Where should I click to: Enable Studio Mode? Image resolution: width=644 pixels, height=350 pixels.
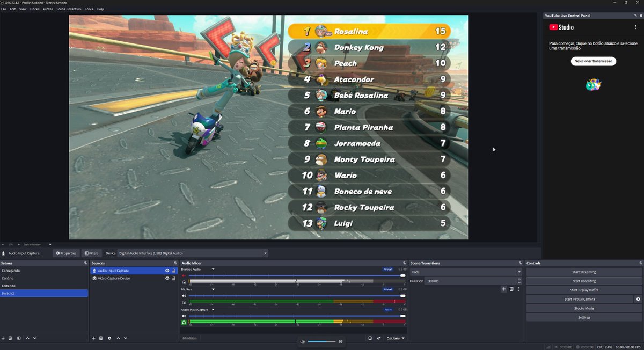tap(584, 309)
